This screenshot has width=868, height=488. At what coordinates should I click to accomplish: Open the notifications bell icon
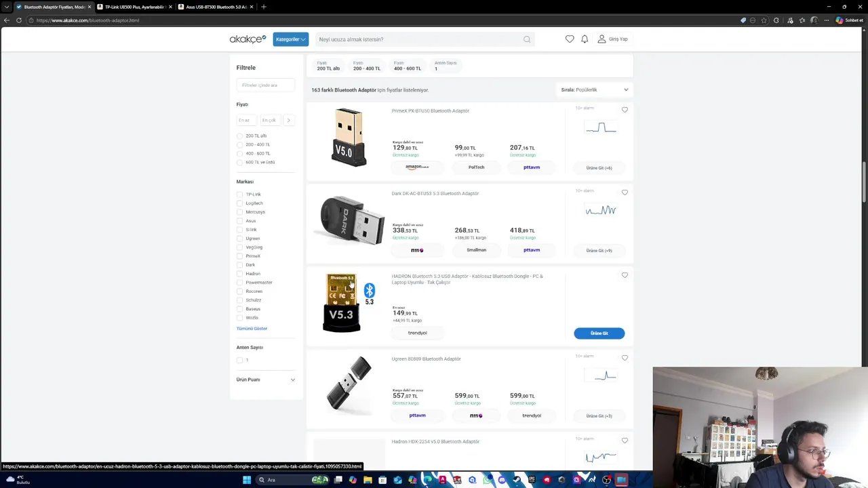[x=585, y=39]
